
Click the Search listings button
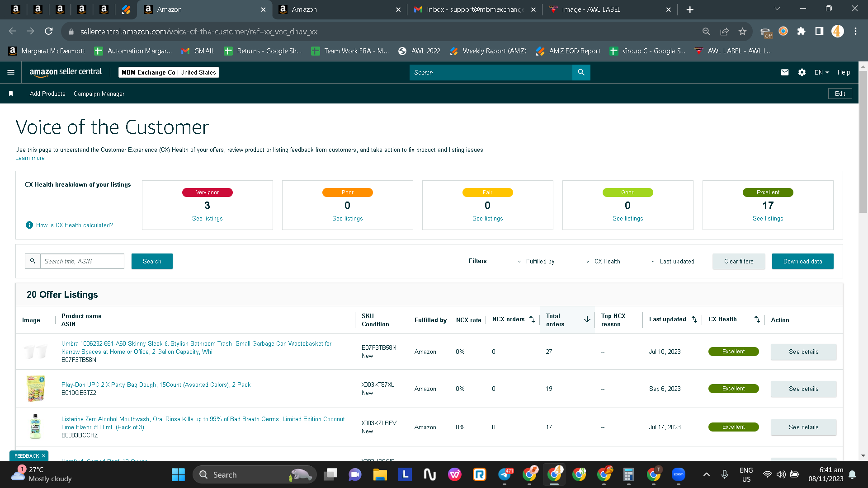152,261
